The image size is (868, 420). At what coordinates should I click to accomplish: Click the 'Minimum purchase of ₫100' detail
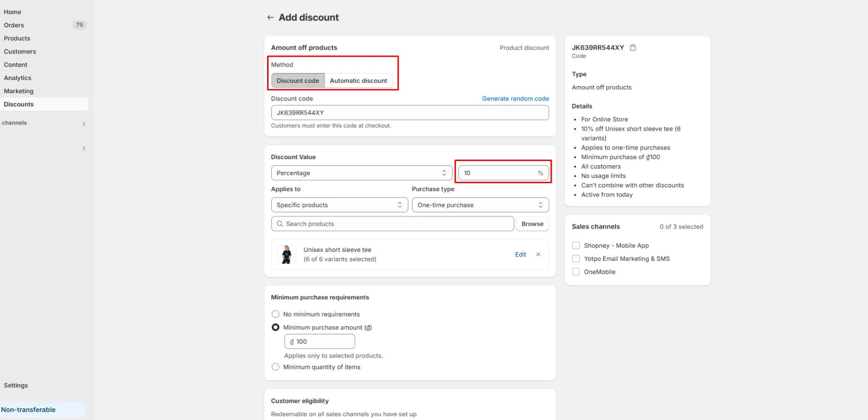620,157
